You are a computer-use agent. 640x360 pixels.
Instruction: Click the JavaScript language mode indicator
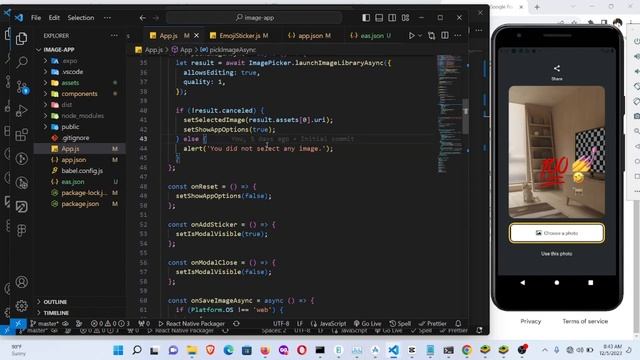coord(328,323)
